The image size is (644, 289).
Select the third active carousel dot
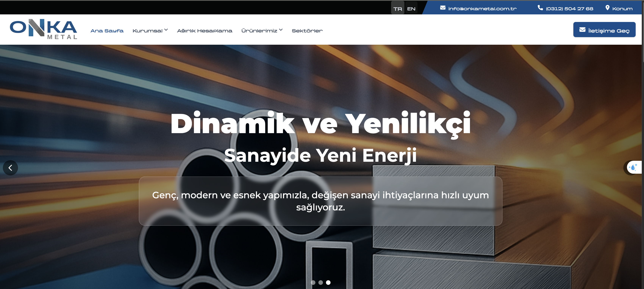pos(328,283)
